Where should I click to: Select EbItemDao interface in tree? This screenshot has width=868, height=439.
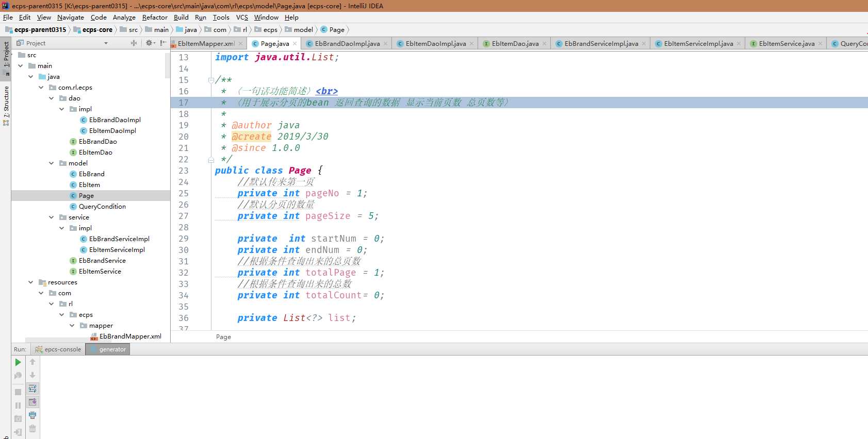[95, 153]
